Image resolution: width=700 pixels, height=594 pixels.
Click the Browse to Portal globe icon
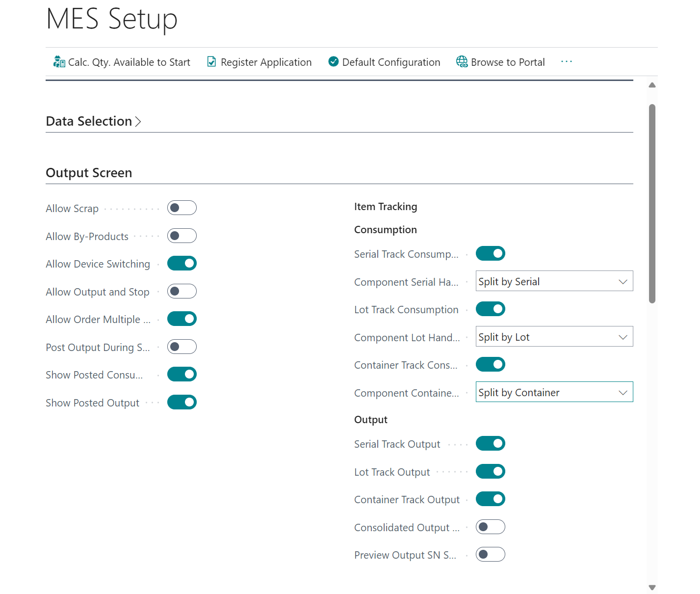462,61
